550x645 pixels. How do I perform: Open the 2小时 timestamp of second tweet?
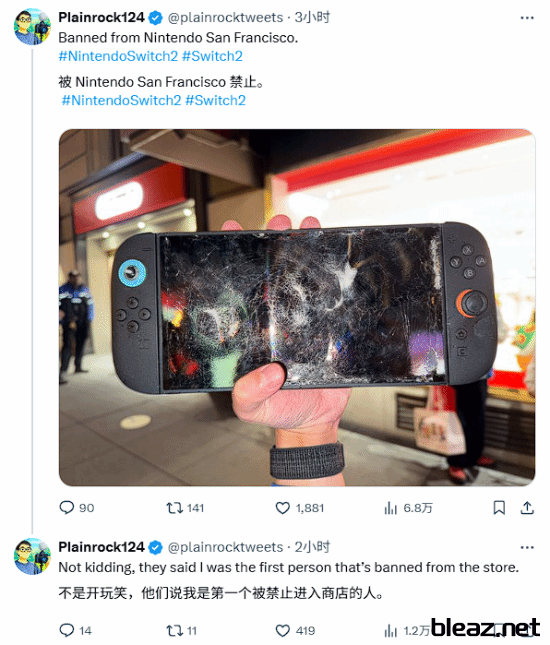point(312,547)
